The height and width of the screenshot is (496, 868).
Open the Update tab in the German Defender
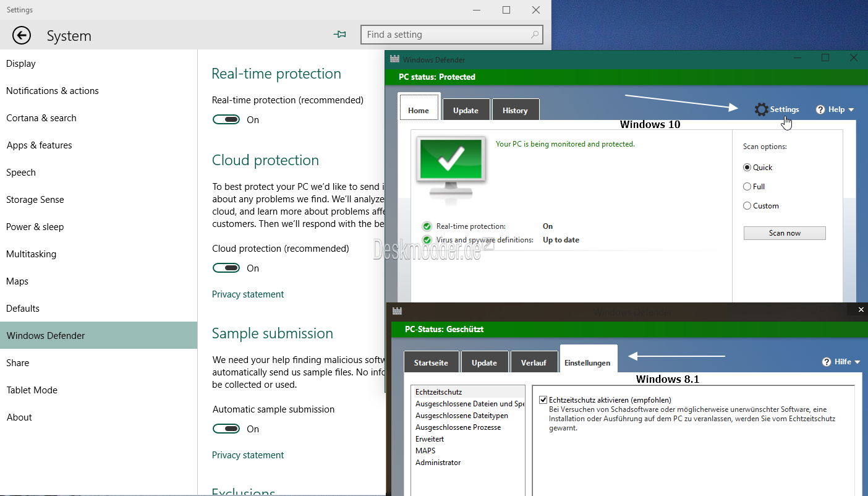[x=485, y=362]
